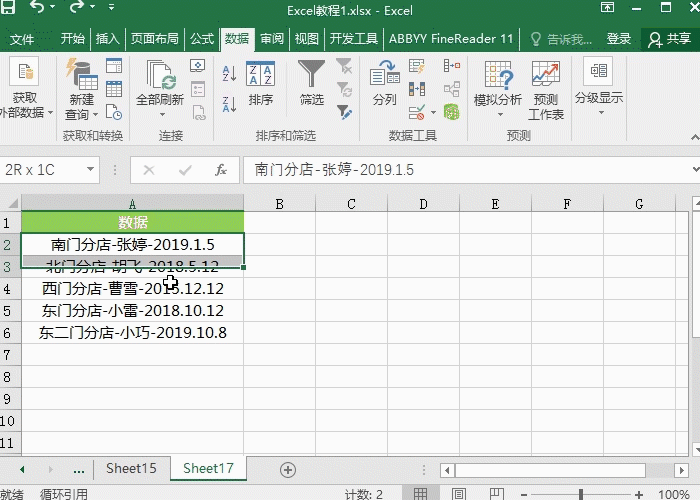Expand the formula bar

tap(695, 169)
